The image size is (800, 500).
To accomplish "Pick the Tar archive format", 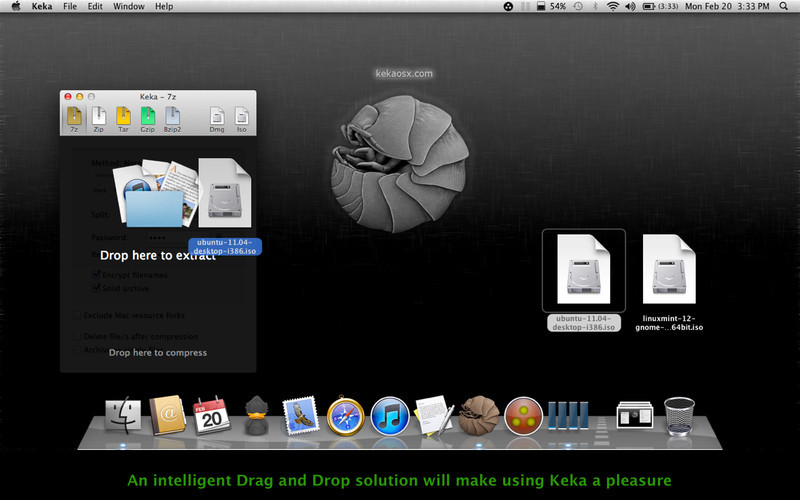I will [123, 119].
